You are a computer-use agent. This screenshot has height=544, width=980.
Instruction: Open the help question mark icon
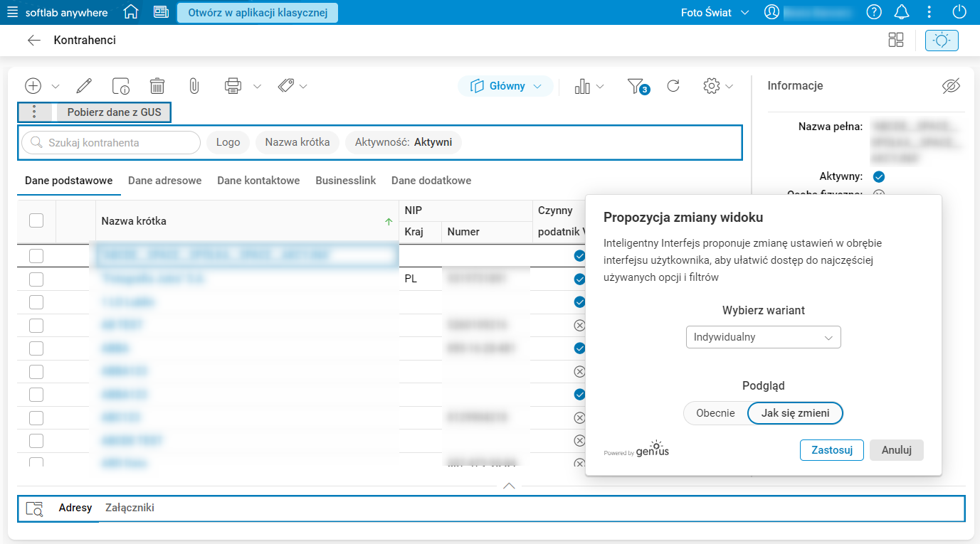[874, 12]
